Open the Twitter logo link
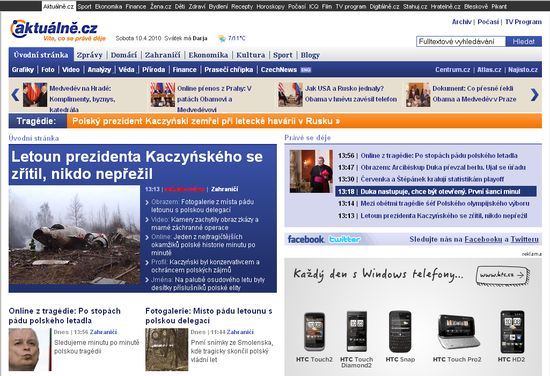Screen dimensions: 550x376 (344, 240)
